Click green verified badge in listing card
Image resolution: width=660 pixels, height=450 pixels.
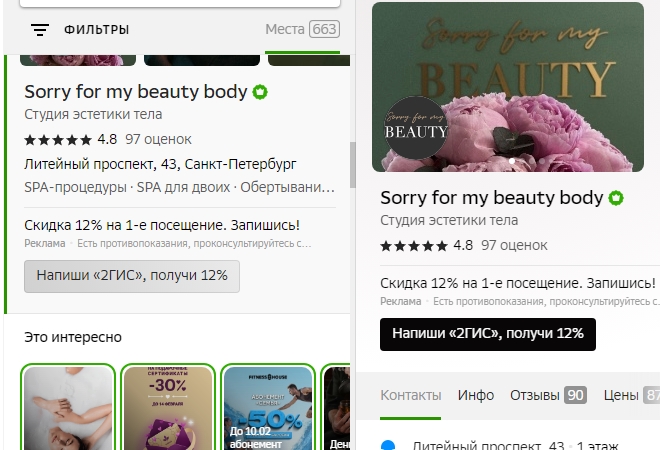tap(260, 92)
